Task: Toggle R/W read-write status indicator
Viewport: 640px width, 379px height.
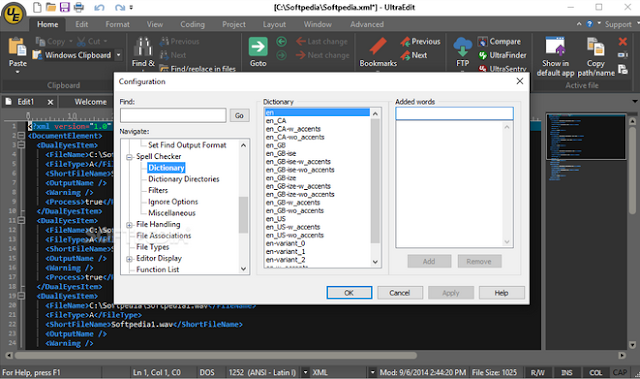Action: coord(538,372)
